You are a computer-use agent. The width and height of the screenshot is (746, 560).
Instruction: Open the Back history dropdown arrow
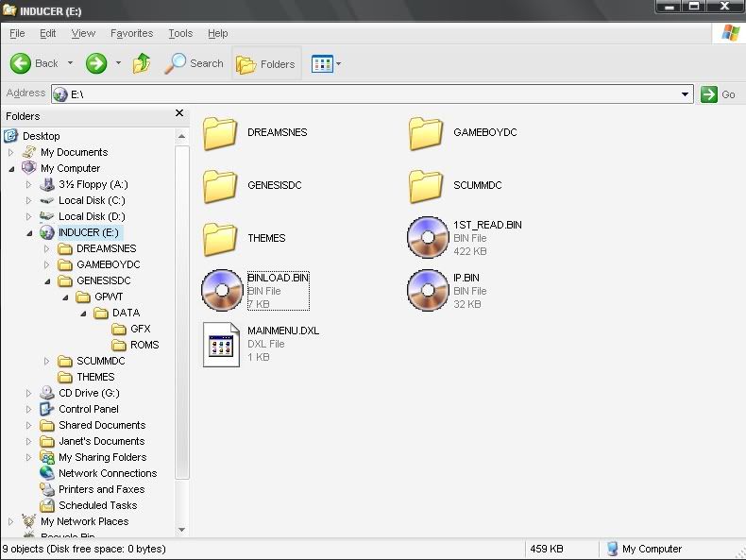tap(71, 63)
